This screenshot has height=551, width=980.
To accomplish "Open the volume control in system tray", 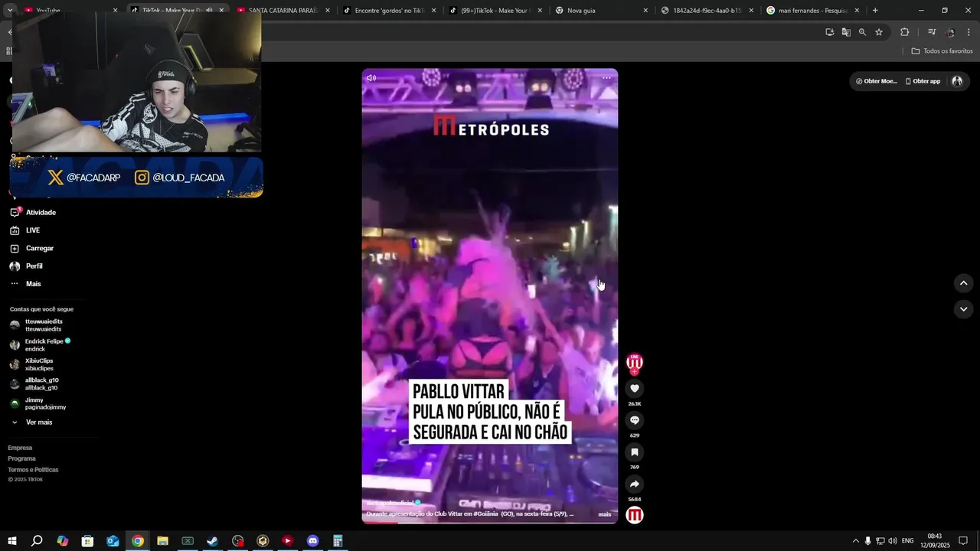I will (x=893, y=541).
